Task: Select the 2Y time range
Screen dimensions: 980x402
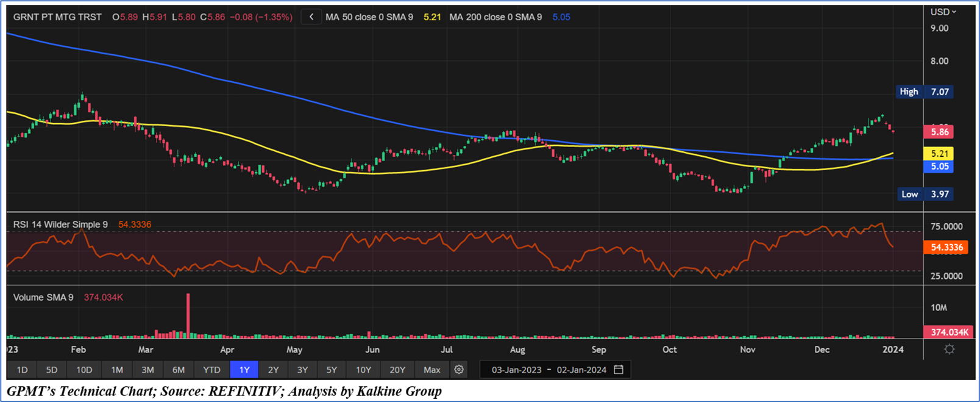Action: pyautogui.click(x=273, y=370)
